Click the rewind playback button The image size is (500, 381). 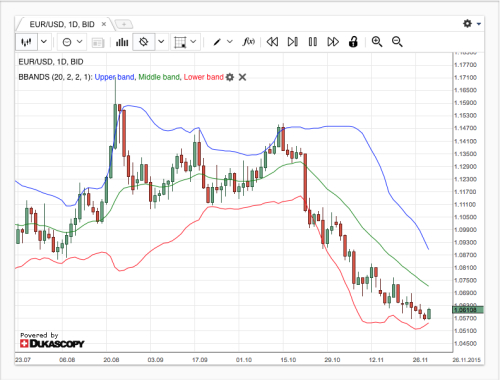272,42
